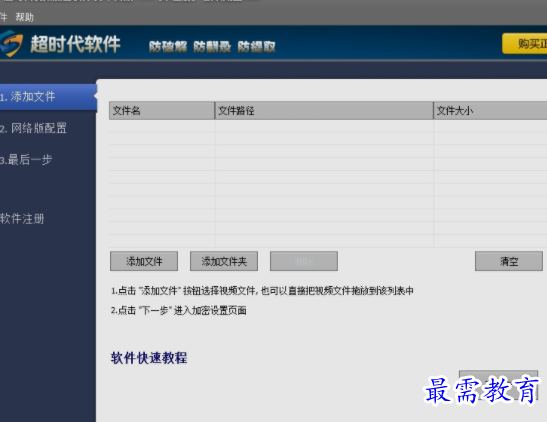Screen dimensions: 547x422
Task: Open the 帮助 menu
Action: (x=24, y=17)
